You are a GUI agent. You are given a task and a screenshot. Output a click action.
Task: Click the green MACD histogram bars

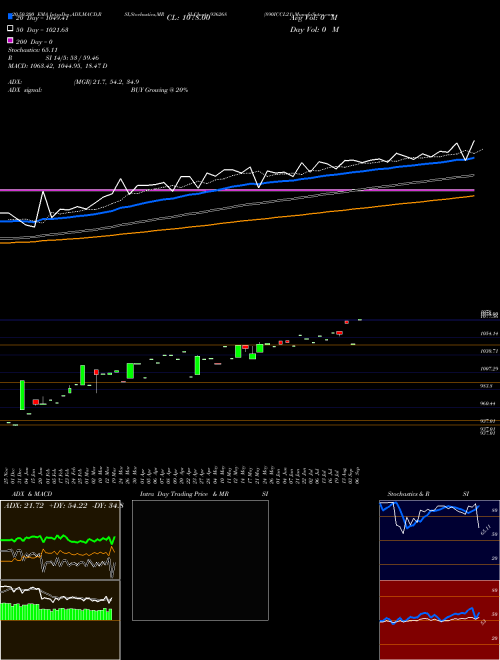point(56,612)
